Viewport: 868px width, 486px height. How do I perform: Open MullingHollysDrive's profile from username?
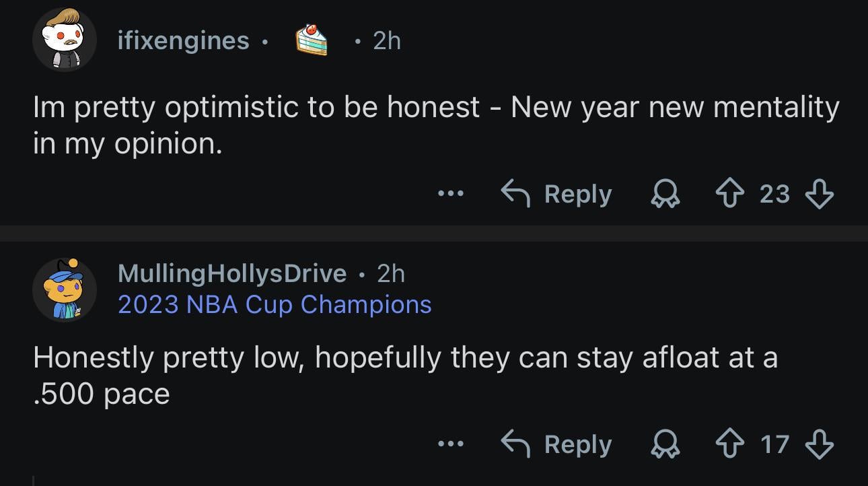pyautogui.click(x=231, y=273)
